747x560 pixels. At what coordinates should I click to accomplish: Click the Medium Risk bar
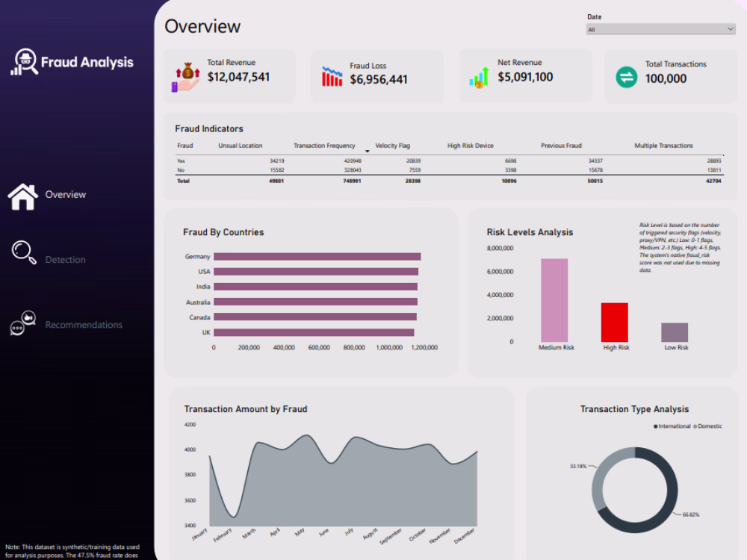tap(554, 300)
